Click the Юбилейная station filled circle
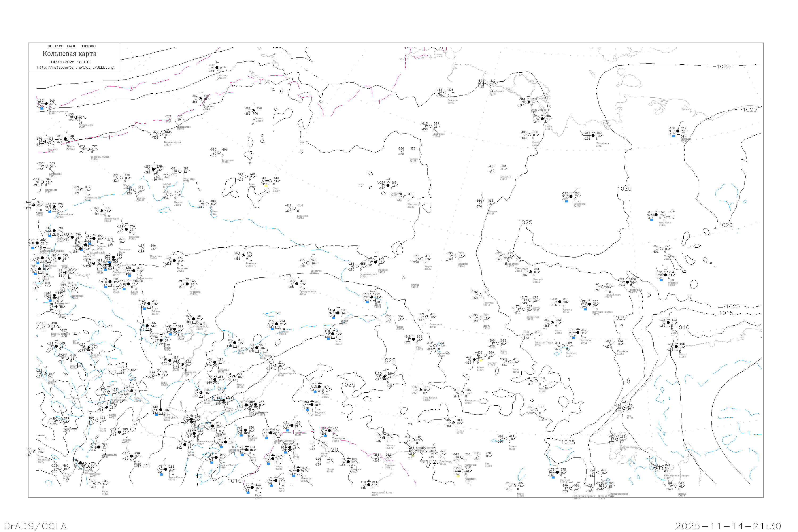798x532 pixels. click(593, 136)
